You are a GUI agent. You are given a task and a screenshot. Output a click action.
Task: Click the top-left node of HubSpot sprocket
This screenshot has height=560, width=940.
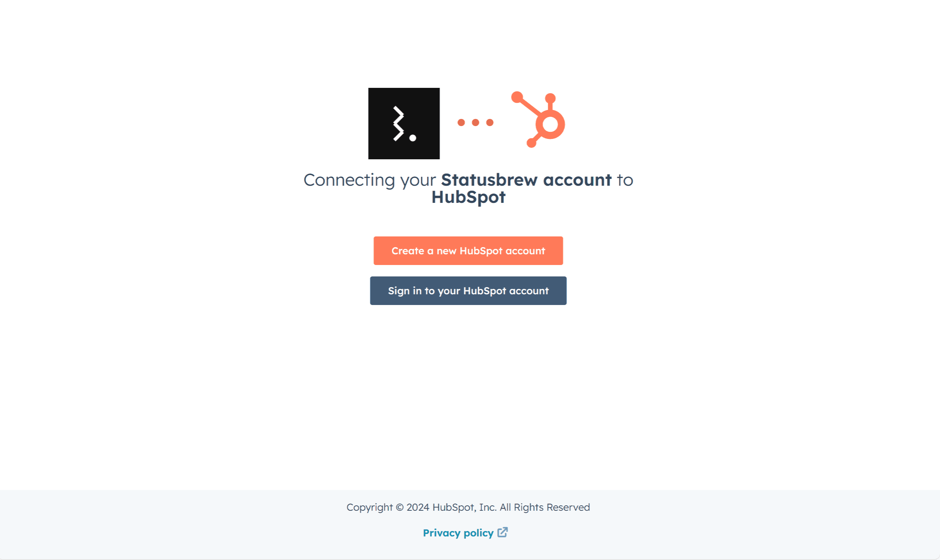517,97
